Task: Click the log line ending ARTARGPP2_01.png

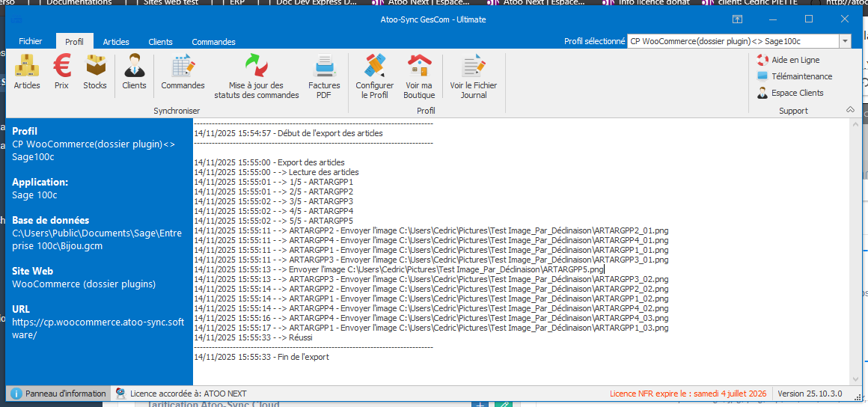Action: pos(431,230)
